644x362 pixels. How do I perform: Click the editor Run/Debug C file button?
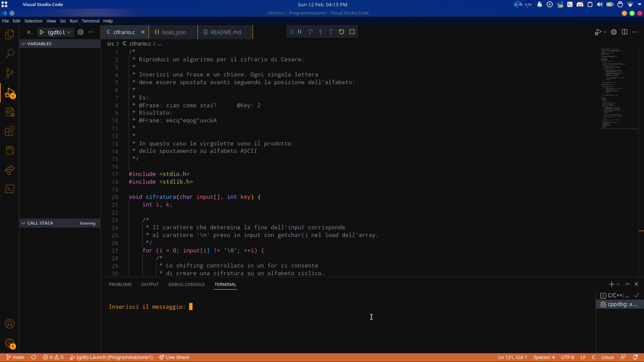pos(598,32)
